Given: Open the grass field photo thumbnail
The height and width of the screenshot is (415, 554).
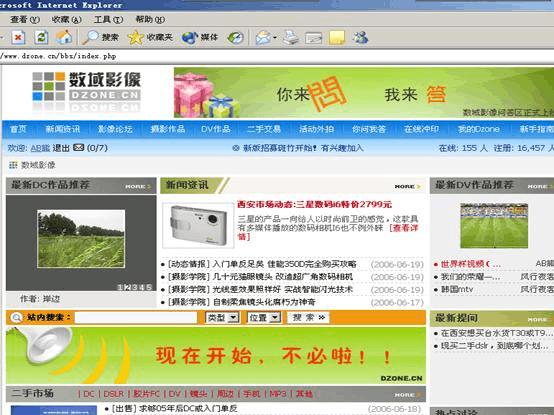Looking at the screenshot, I should (81, 239).
